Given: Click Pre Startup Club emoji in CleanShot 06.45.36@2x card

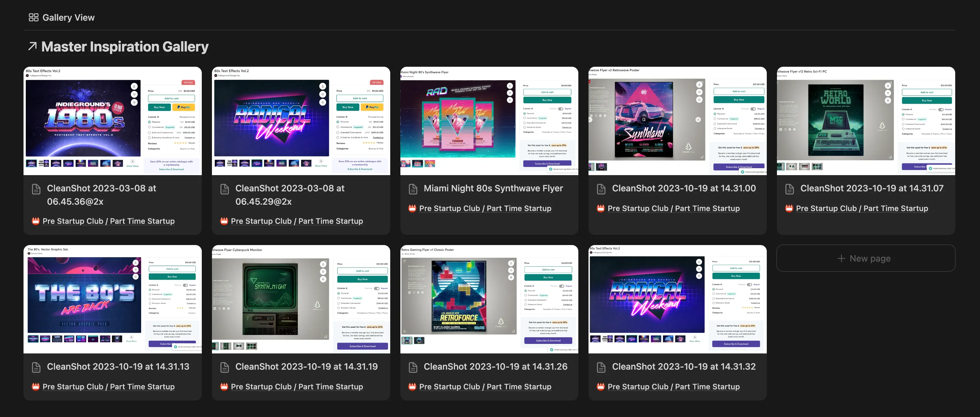Looking at the screenshot, I should tap(36, 221).
